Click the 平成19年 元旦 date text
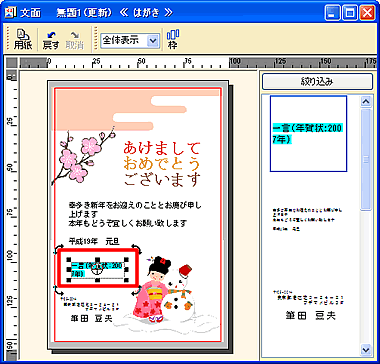Image resolution: width=380 pixels, height=364 pixels. pyautogui.click(x=94, y=241)
